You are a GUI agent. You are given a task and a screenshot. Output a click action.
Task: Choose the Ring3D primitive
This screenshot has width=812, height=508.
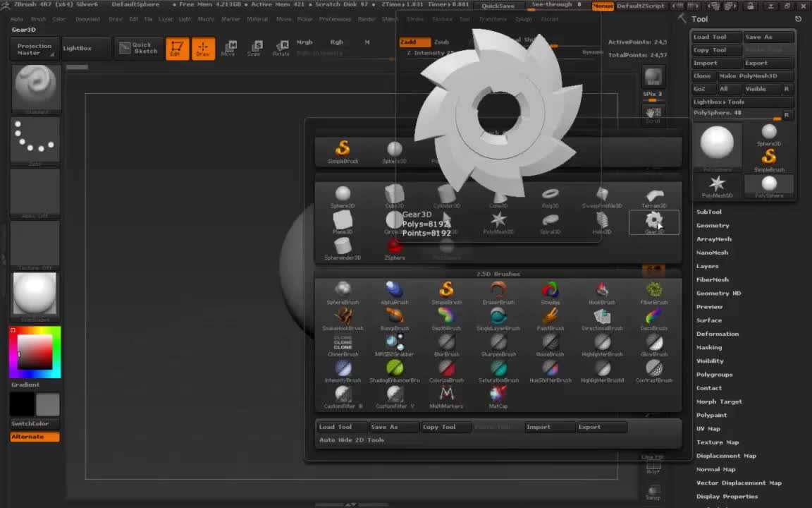[x=550, y=197]
